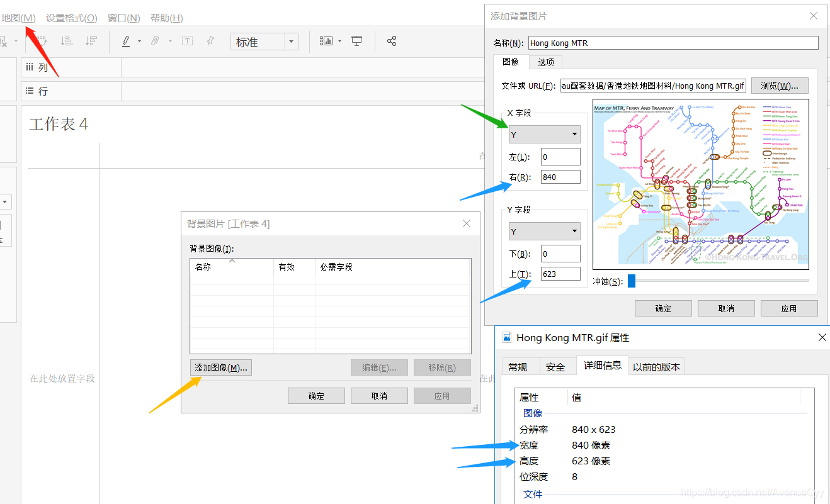
Task: Click the 有效 column header
Action: [294, 267]
